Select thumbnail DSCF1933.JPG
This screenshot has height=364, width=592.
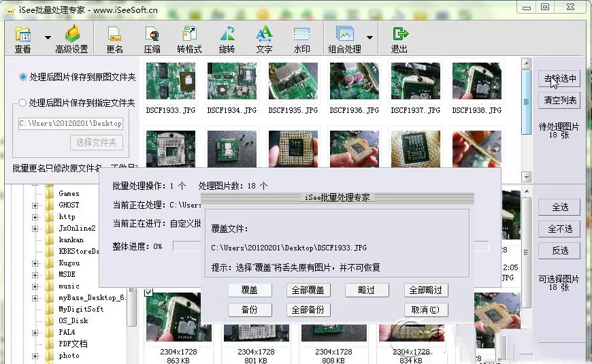click(171, 81)
